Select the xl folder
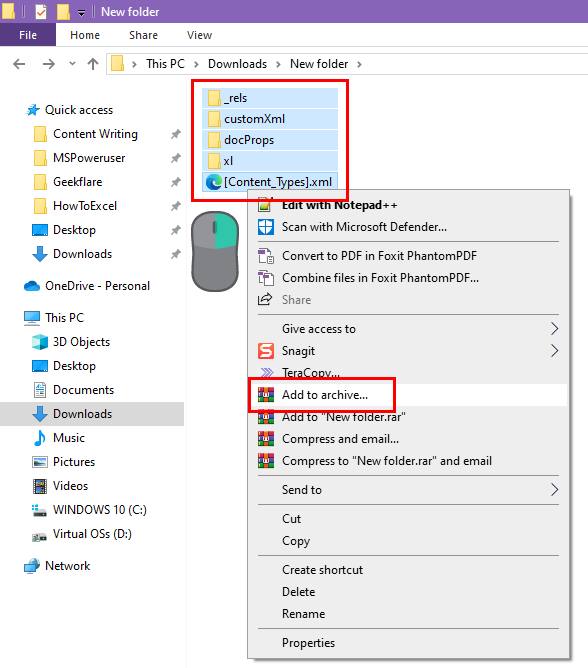 (x=270, y=161)
